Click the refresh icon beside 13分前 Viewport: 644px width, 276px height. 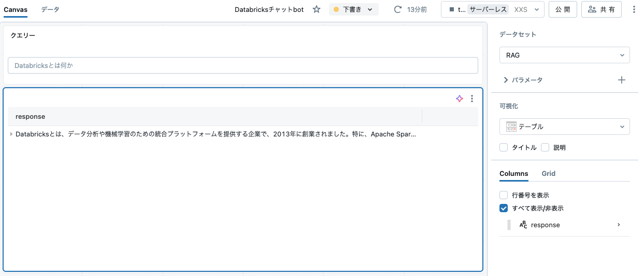tap(398, 9)
